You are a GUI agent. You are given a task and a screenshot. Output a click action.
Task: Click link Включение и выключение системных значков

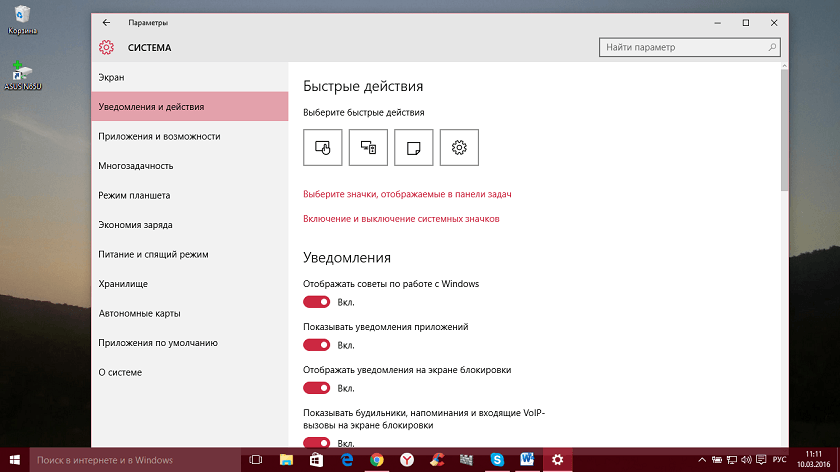tap(401, 219)
